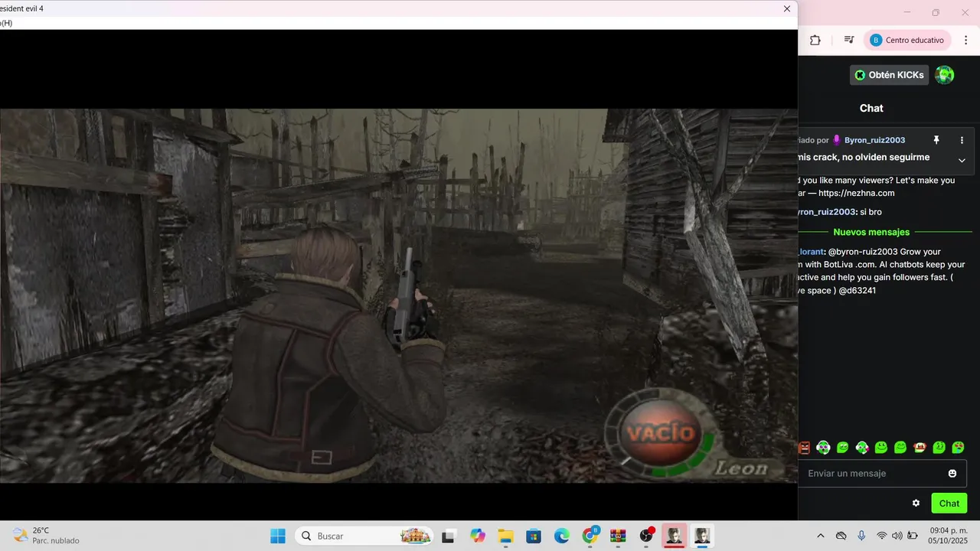
Task: Expand the pinned message chevron
Action: [x=962, y=160]
